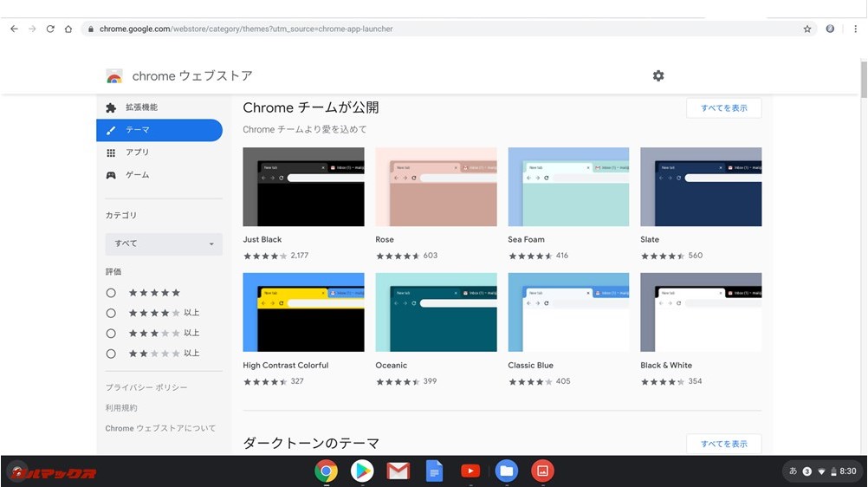Open the Sea Foam theme thumbnail
The height and width of the screenshot is (487, 868).
coord(568,186)
